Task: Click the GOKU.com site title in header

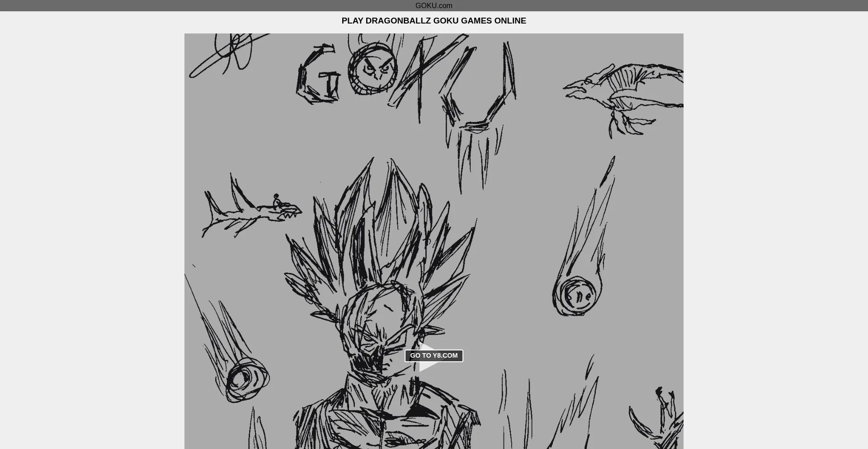Action: 434,5
